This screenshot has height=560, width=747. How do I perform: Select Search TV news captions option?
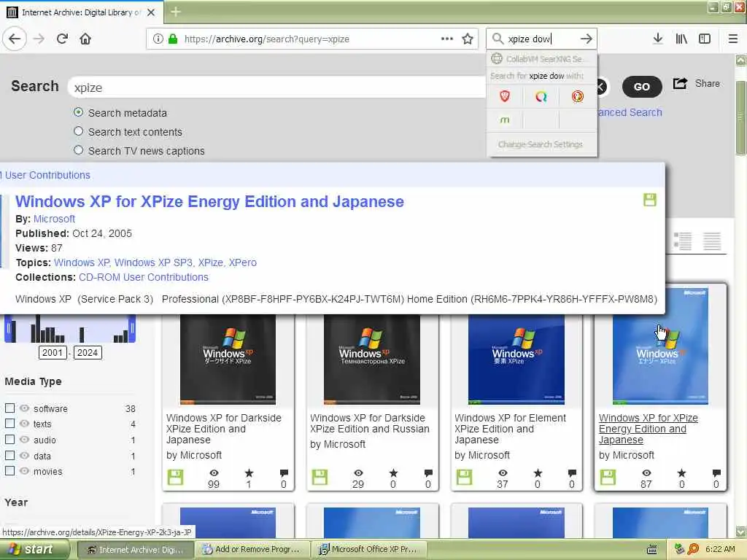[78, 150]
